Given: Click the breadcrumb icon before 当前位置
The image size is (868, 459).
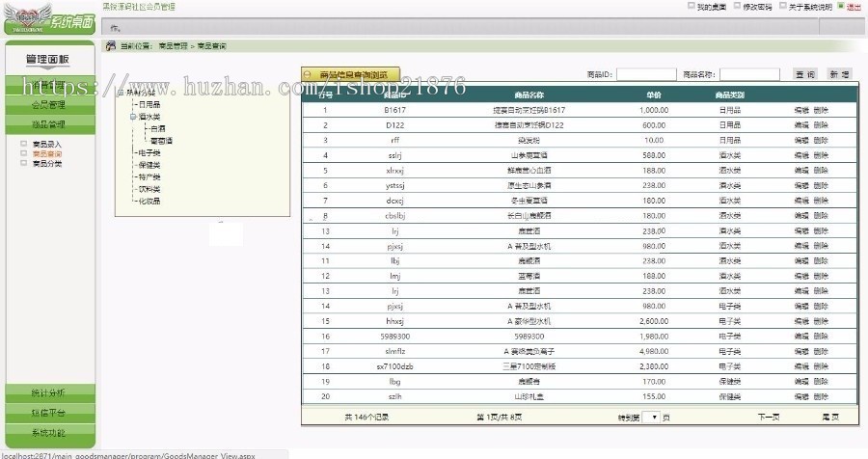Looking at the screenshot, I should pyautogui.click(x=111, y=45).
